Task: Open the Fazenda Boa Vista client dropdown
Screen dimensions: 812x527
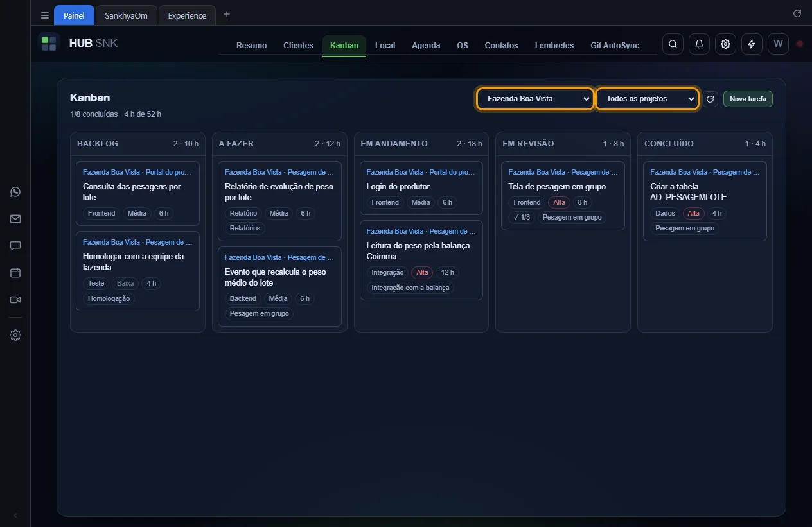Action: (535, 99)
